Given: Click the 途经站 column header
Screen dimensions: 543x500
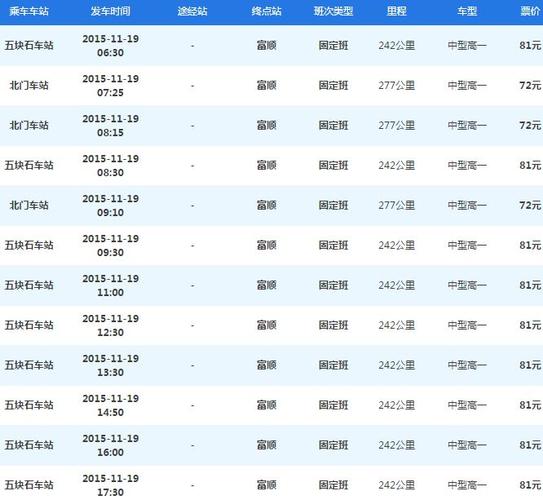Looking at the screenshot, I should (192, 11).
